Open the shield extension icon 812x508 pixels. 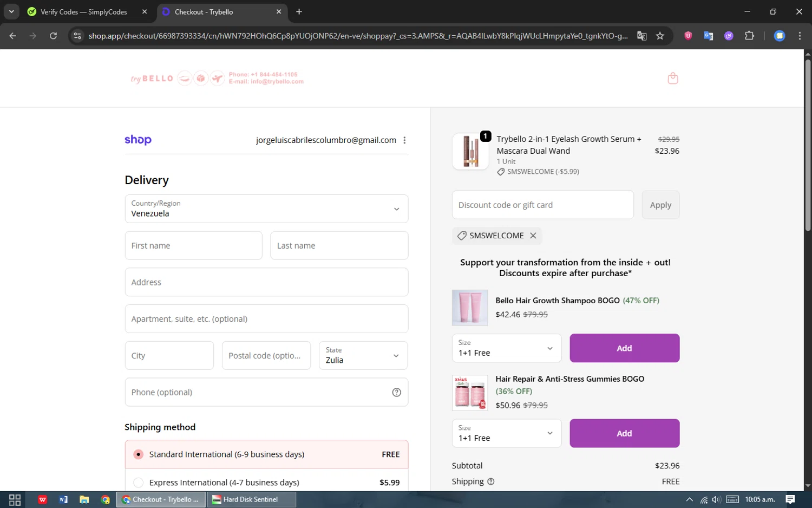[x=688, y=36]
